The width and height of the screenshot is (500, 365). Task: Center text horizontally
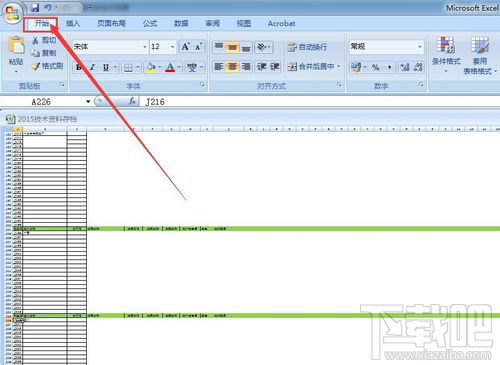[x=232, y=67]
